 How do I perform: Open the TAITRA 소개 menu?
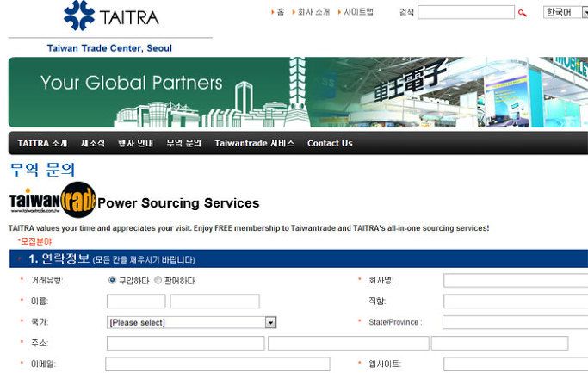pyautogui.click(x=42, y=143)
